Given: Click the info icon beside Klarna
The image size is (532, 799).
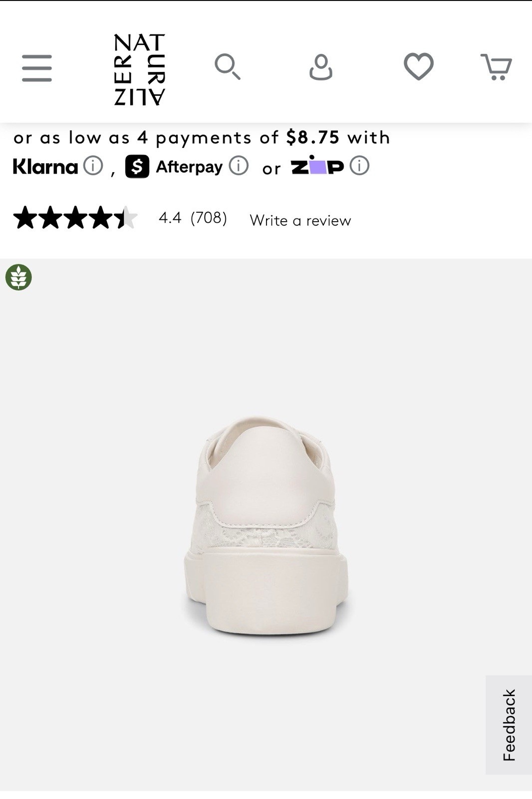Looking at the screenshot, I should click(93, 165).
